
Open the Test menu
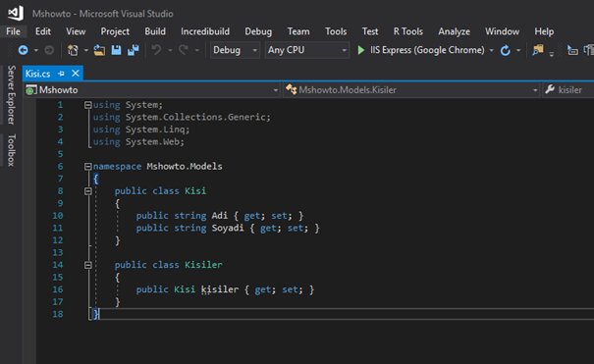coord(370,31)
